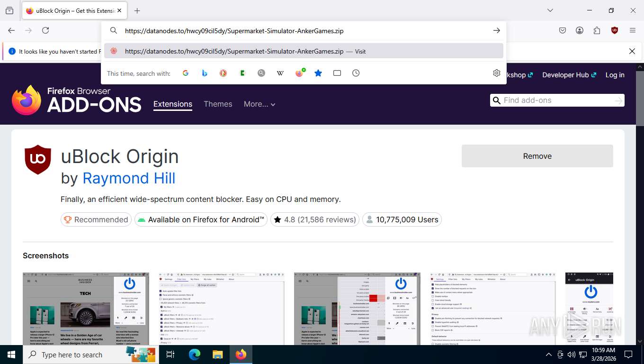Open File Explorer from taskbar
This screenshot has width=644, height=364.
pos(217,355)
